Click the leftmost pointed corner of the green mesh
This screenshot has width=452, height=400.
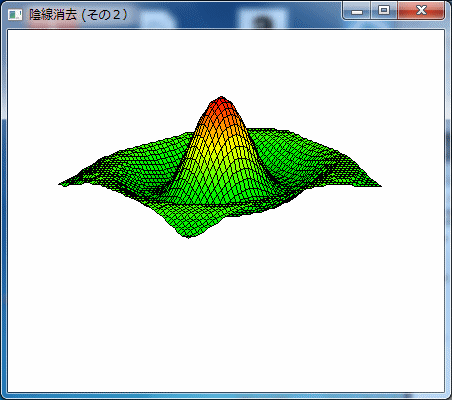(61, 184)
